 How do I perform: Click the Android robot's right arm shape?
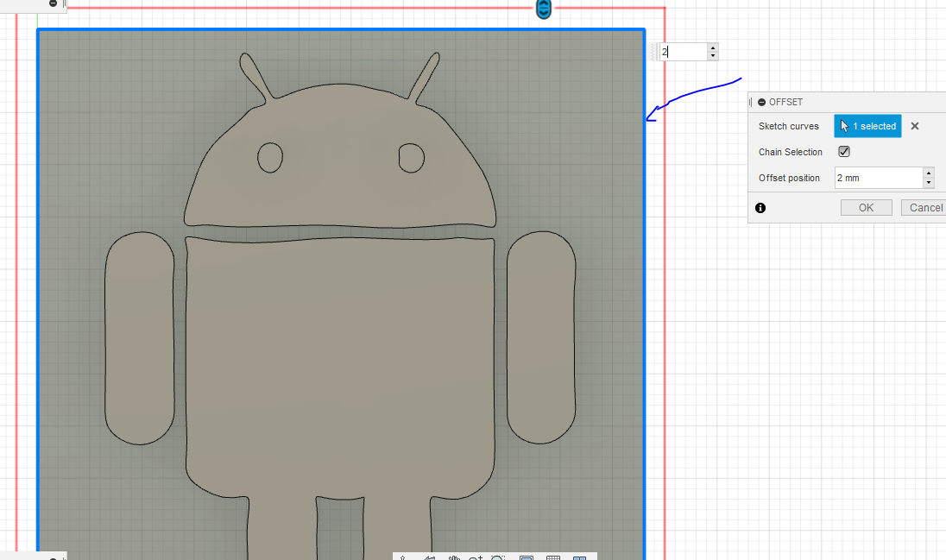[541, 337]
